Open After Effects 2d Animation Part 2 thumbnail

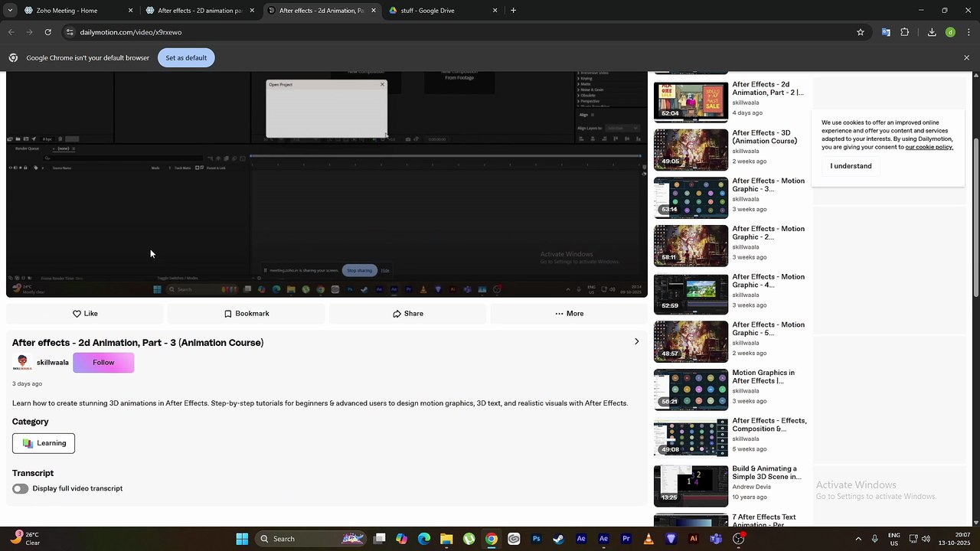pyautogui.click(x=691, y=101)
